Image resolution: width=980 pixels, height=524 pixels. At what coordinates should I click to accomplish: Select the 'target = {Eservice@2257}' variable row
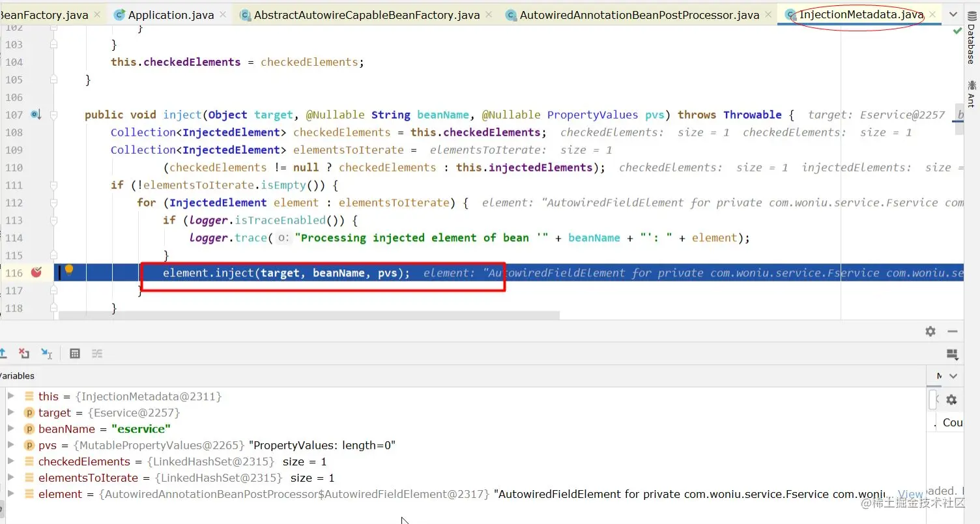[x=463, y=413]
